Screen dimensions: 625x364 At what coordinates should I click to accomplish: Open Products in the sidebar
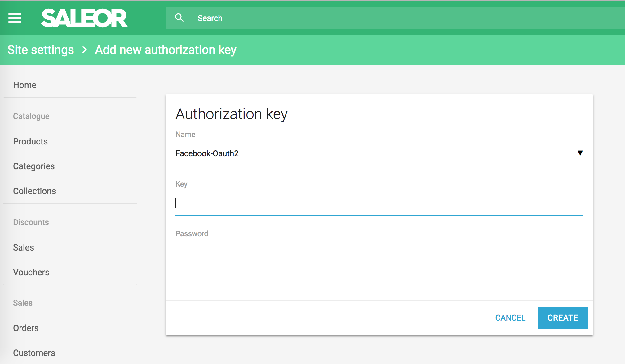pyautogui.click(x=30, y=141)
